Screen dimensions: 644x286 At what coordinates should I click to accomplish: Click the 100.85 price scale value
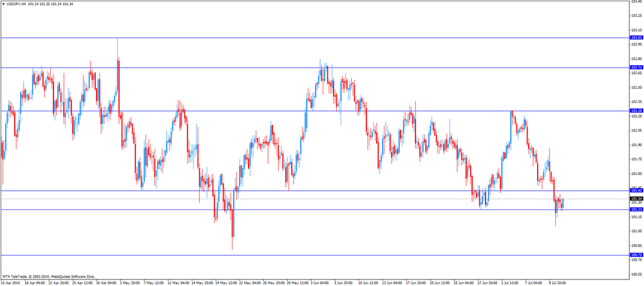[637, 245]
